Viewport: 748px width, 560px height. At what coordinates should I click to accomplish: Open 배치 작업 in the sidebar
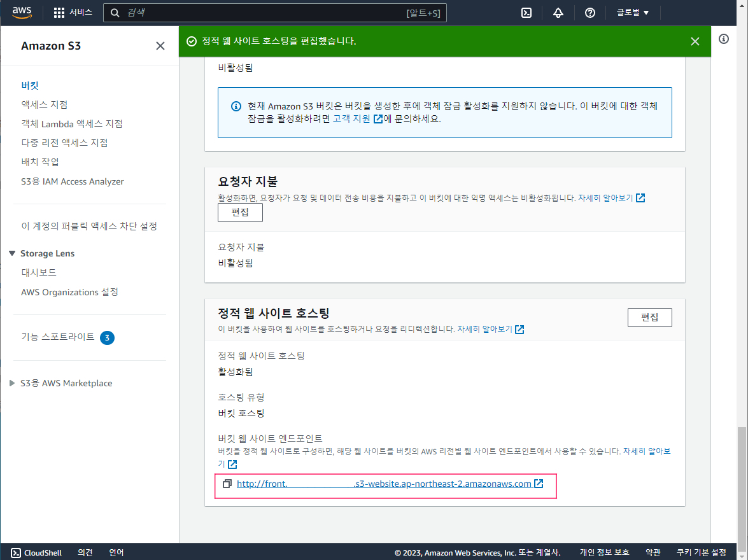(40, 162)
